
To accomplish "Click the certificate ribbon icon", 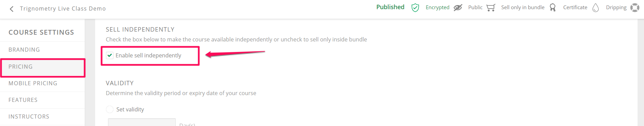I will 553,7.
